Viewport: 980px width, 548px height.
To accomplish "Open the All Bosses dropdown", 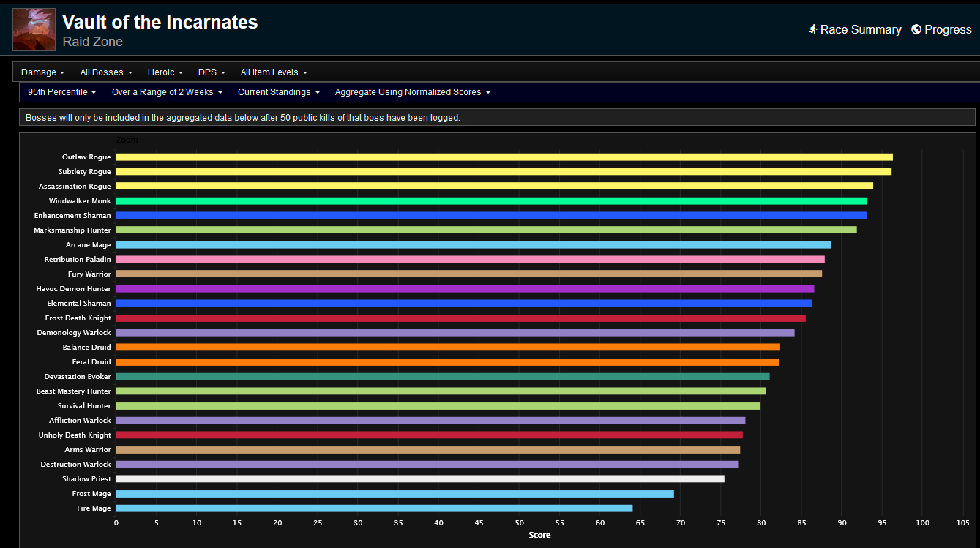I will [x=106, y=72].
